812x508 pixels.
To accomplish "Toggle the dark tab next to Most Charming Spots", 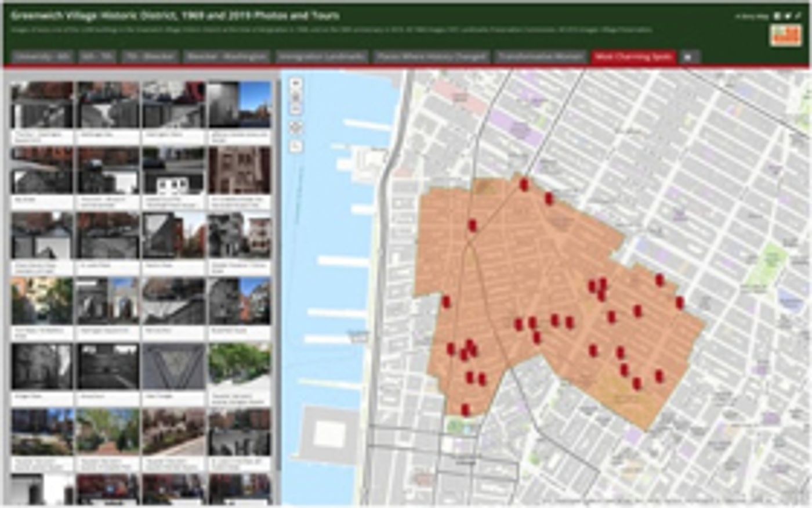I will point(687,57).
